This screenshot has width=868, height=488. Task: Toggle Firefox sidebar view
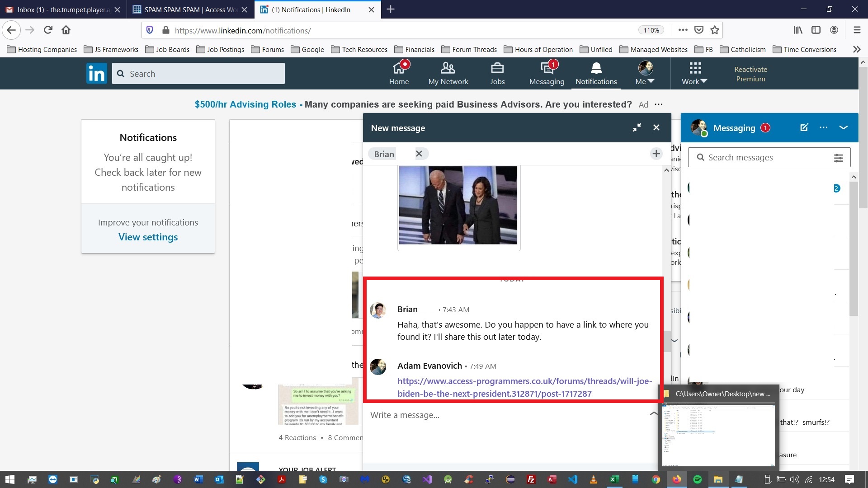[x=816, y=30]
